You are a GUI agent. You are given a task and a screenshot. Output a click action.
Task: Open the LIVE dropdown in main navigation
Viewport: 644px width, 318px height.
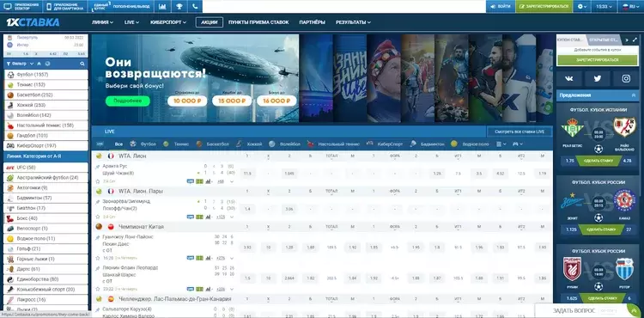click(132, 22)
